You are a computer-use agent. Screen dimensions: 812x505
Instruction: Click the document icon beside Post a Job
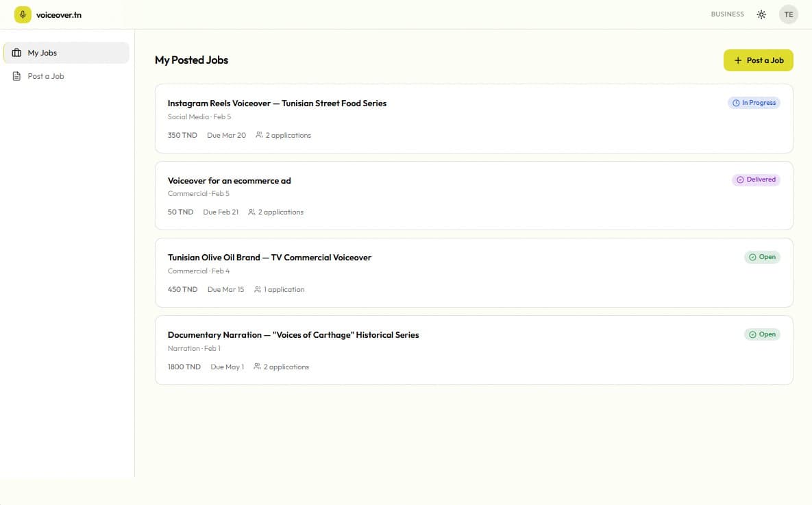tap(16, 75)
